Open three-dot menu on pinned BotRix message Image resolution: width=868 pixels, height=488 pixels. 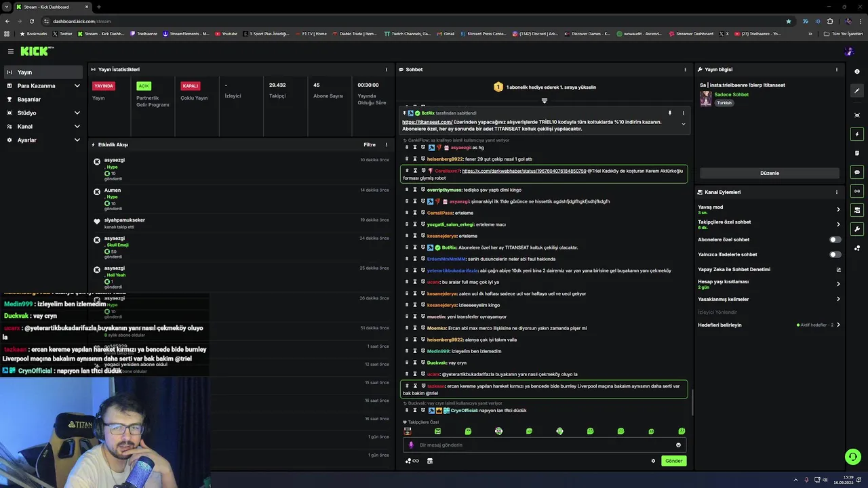tap(683, 113)
